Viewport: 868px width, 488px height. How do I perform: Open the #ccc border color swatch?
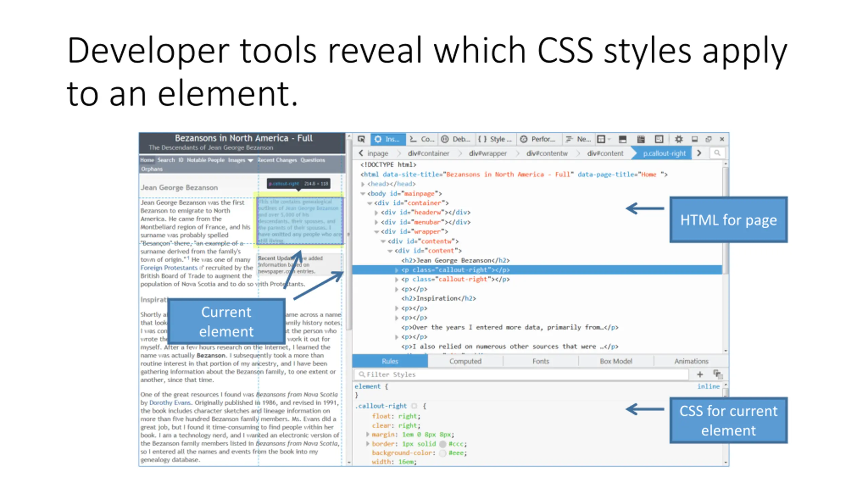[x=442, y=444]
